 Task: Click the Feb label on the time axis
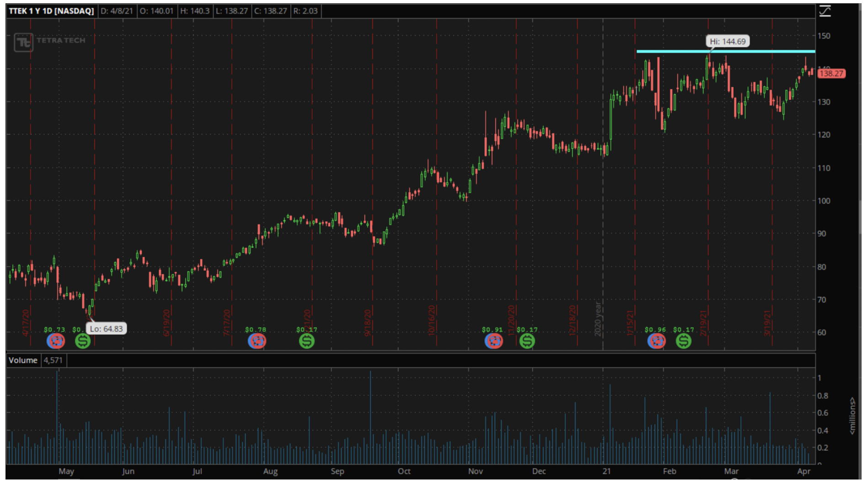coord(670,471)
